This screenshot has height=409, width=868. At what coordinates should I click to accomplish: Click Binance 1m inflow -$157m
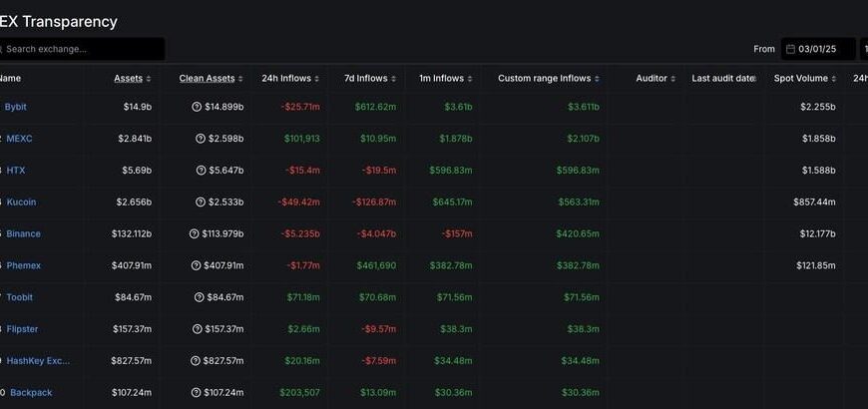pos(457,233)
